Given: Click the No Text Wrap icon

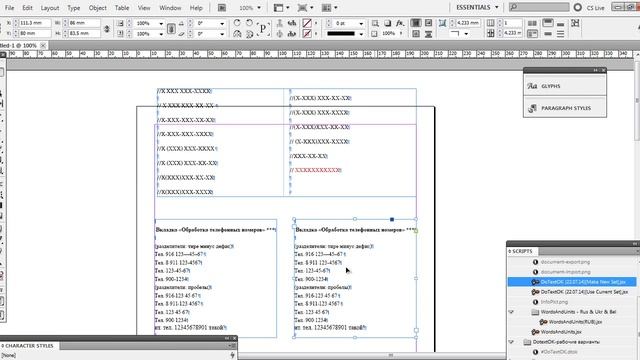Looking at the screenshot, I should tap(416, 23).
